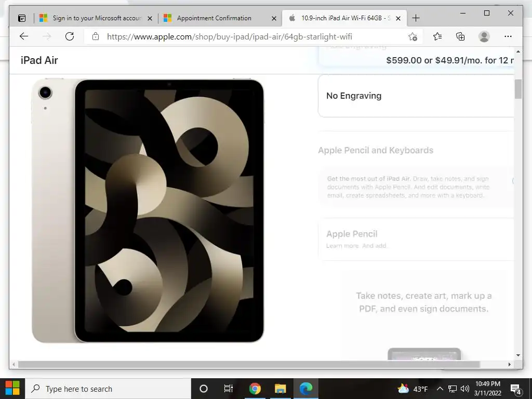Go back to the previous page
This screenshot has width=532, height=399.
tap(24, 37)
